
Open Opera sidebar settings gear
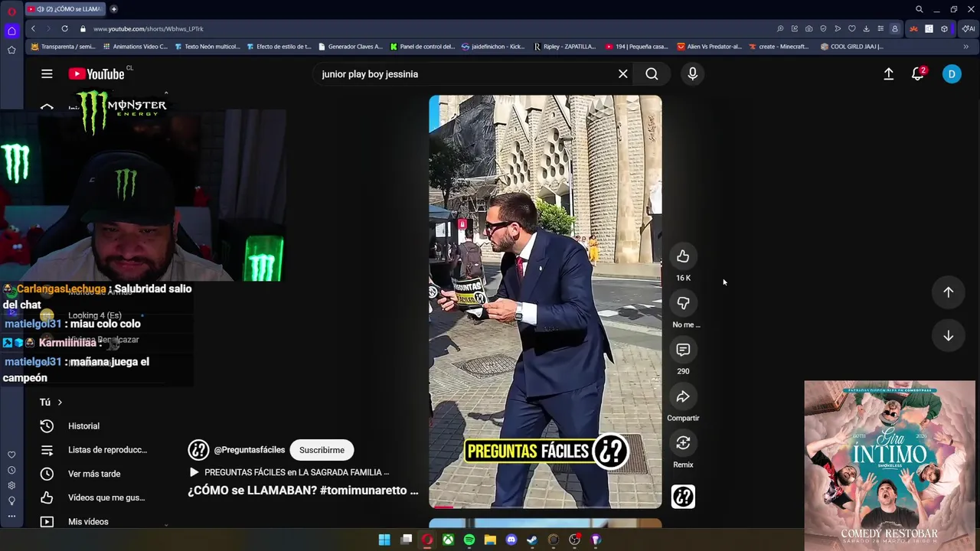(x=11, y=485)
